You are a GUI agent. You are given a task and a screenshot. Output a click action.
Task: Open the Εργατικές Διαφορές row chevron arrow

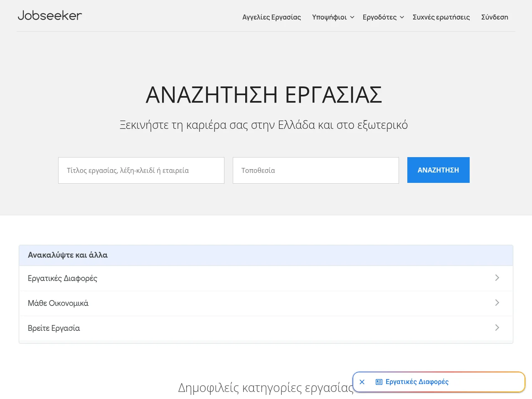click(x=497, y=278)
